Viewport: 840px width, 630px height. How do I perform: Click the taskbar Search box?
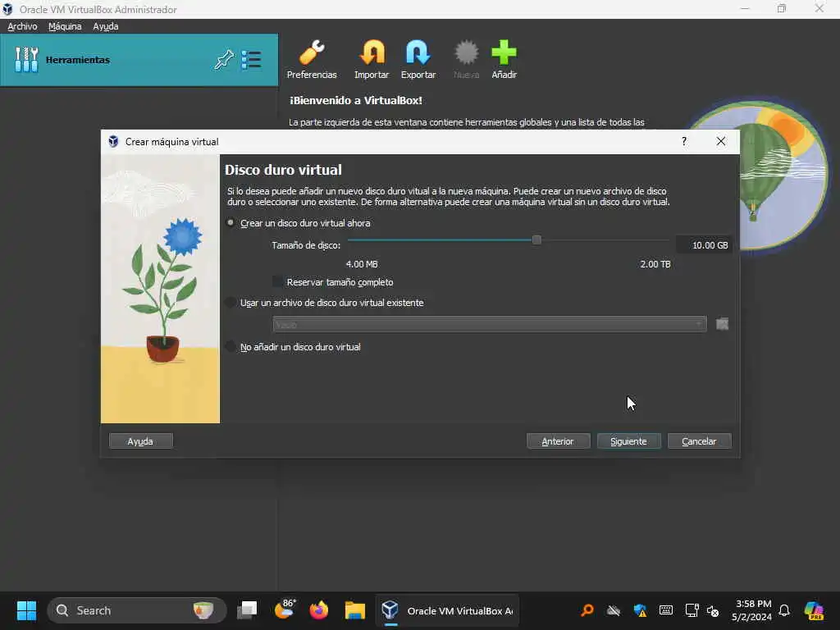[137, 610]
